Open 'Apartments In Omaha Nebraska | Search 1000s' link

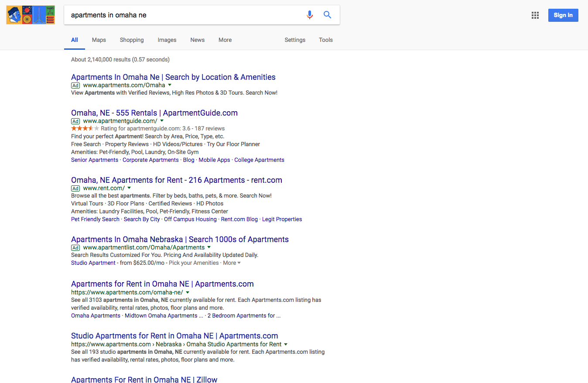tap(180, 239)
